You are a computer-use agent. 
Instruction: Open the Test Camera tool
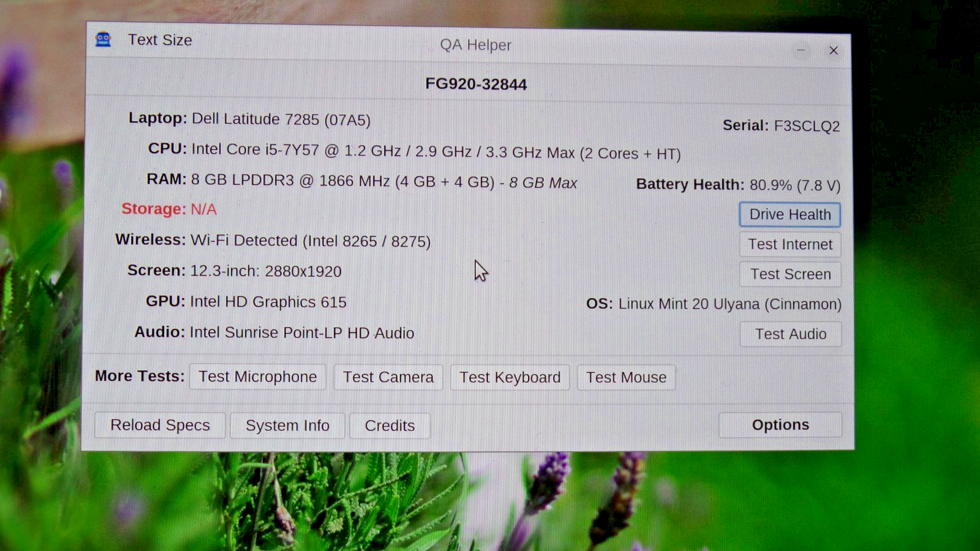388,377
